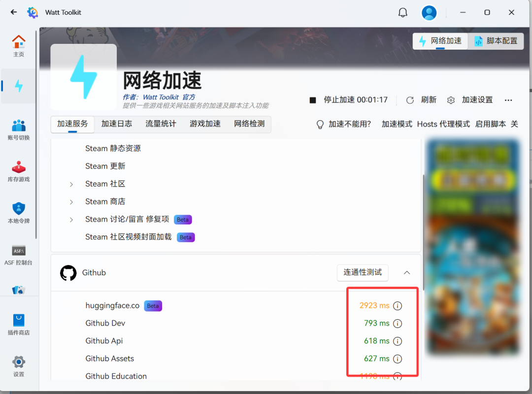The height and width of the screenshot is (394, 532).
Task: Select Steam 静态资源 row
Action: [x=236, y=149]
